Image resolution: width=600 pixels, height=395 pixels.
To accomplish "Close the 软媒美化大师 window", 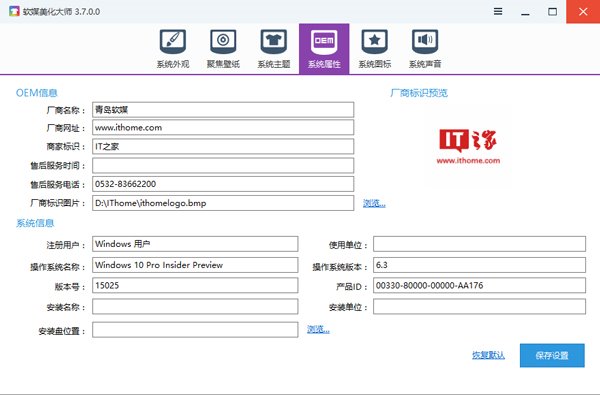I will 583,11.
